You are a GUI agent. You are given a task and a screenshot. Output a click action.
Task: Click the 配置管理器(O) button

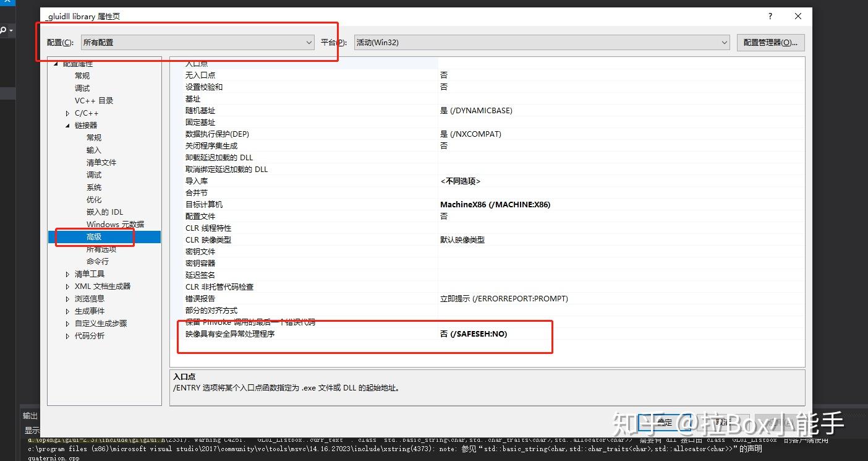pyautogui.click(x=770, y=42)
